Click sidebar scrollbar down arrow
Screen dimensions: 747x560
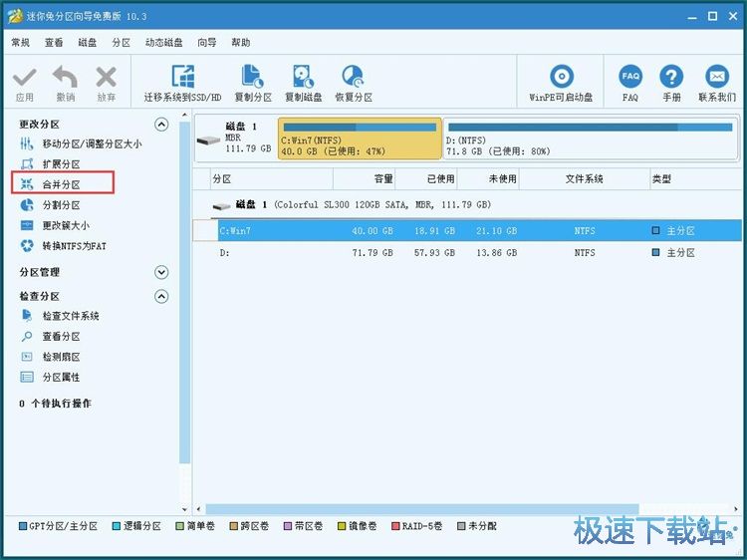184,509
